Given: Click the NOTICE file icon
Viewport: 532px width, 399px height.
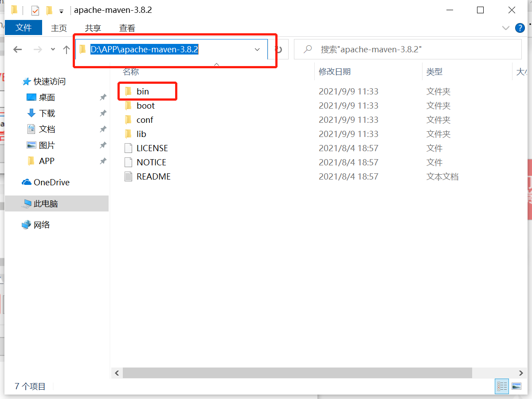Looking at the screenshot, I should coord(128,162).
